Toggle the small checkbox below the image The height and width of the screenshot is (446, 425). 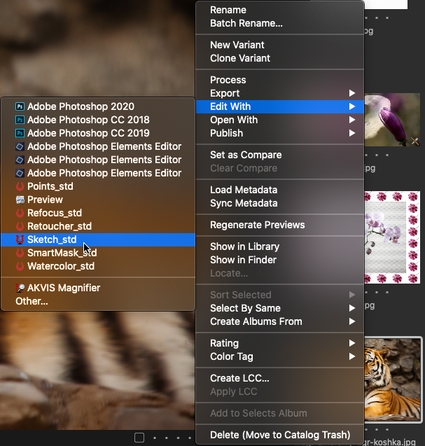point(139,437)
